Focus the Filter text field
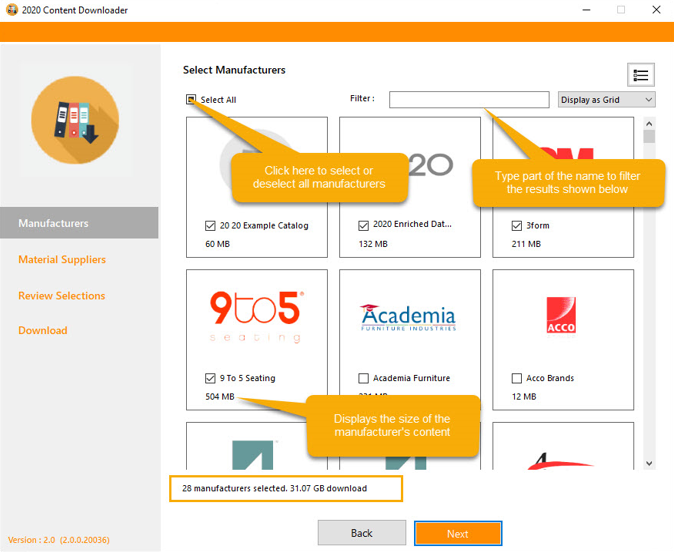674x552 pixels. point(469,99)
